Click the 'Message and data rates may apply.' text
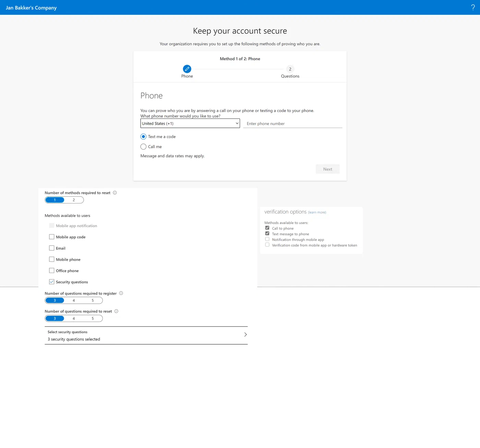 point(172,156)
